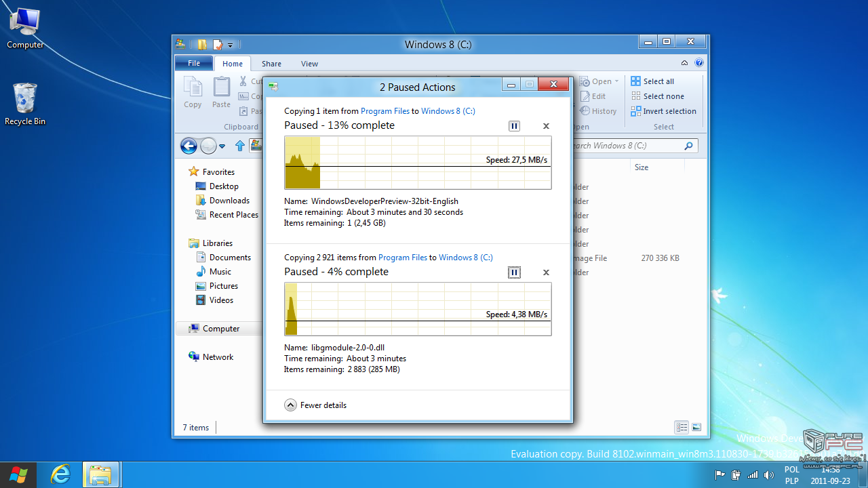Switch to the Share ribbon tab
868x488 pixels.
pyautogui.click(x=271, y=64)
